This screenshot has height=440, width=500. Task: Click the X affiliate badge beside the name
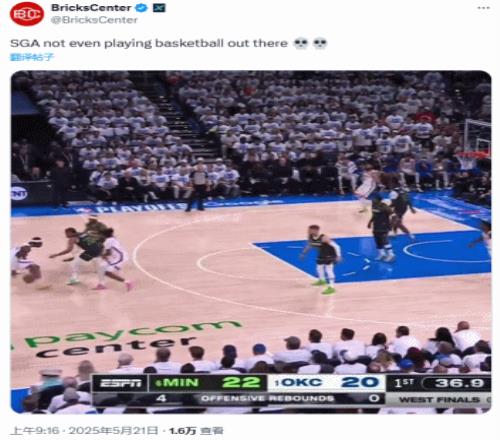pyautogui.click(x=159, y=7)
